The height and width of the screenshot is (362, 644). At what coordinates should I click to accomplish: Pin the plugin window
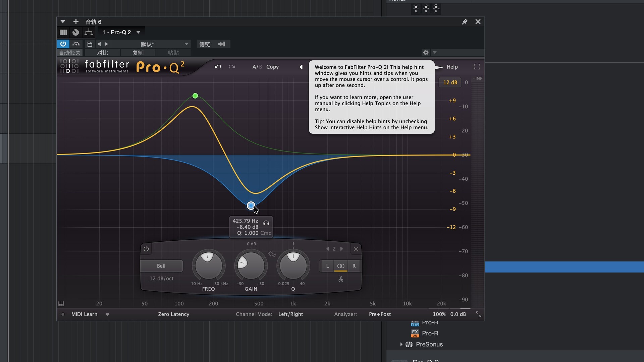pyautogui.click(x=465, y=22)
